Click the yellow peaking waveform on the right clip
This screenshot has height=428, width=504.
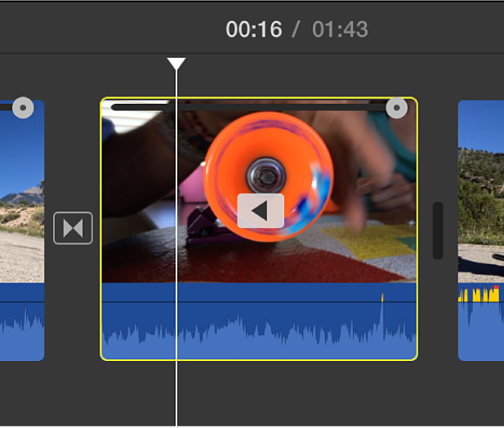tap(479, 295)
